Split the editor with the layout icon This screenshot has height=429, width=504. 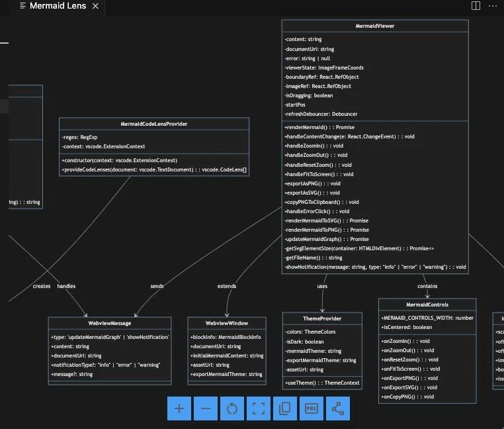[476, 6]
